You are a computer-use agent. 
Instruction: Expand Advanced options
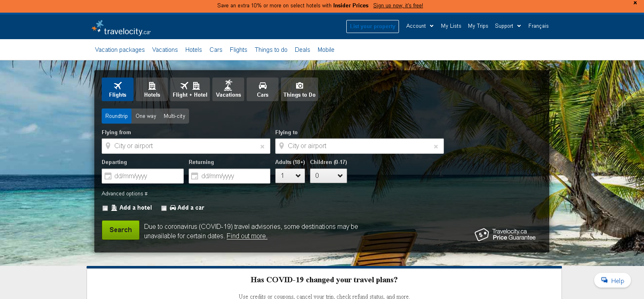125,194
